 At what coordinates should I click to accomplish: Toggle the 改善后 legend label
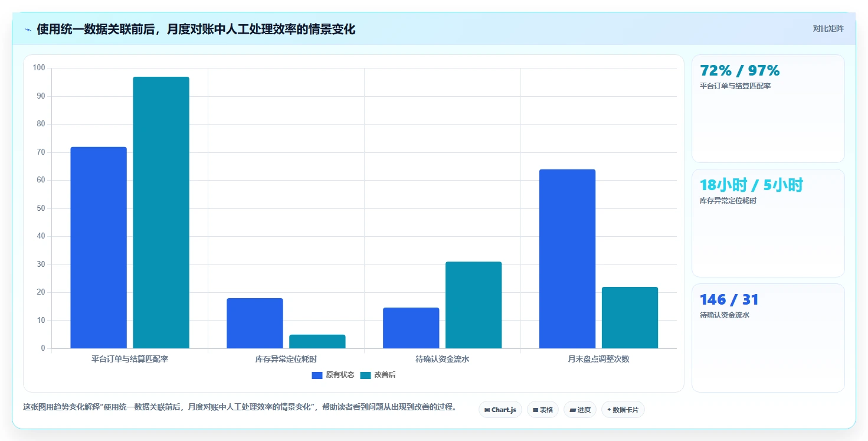385,375
